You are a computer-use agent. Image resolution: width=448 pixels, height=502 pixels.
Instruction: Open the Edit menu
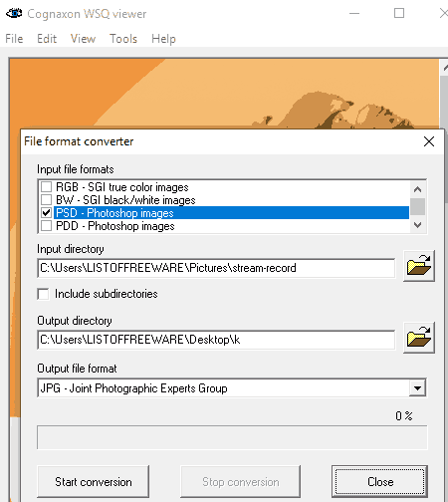tap(47, 39)
